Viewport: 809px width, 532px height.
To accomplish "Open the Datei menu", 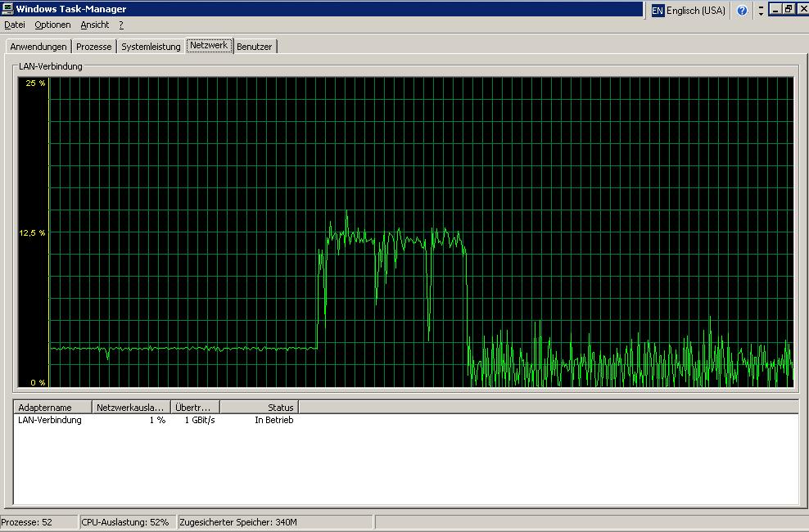I will pos(15,25).
